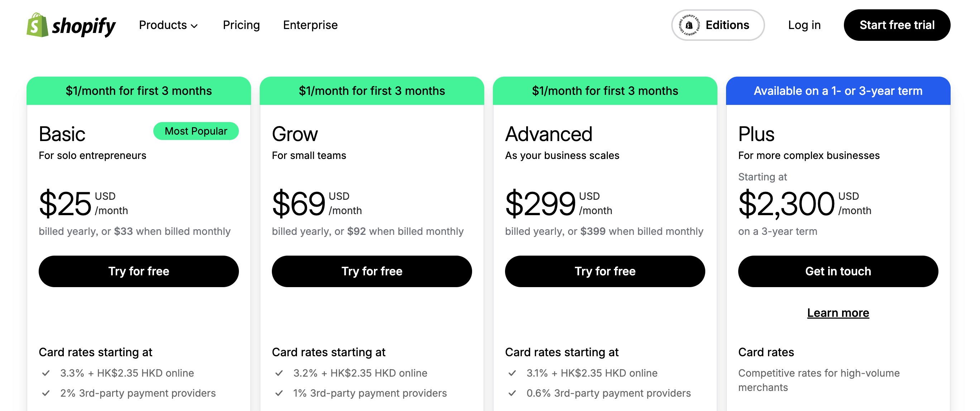Screen dimensions: 980x411
Task: Click checkmark icon beside 3.1% online rate
Action: pyautogui.click(x=513, y=373)
